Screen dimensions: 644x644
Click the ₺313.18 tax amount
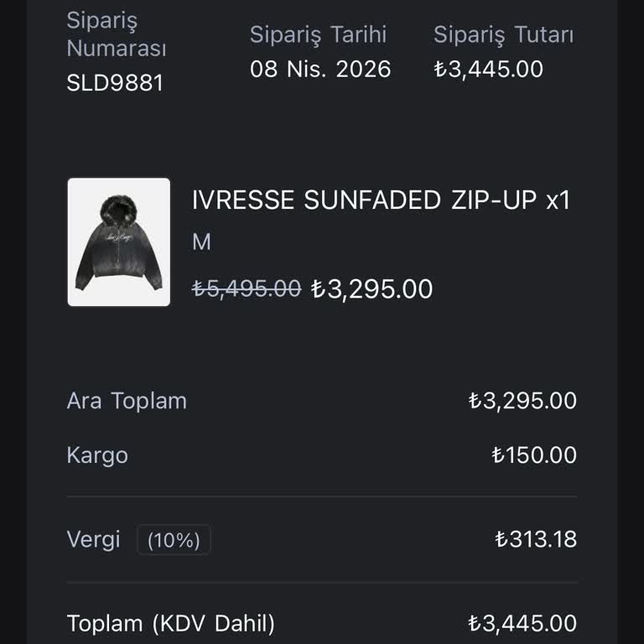536,539
